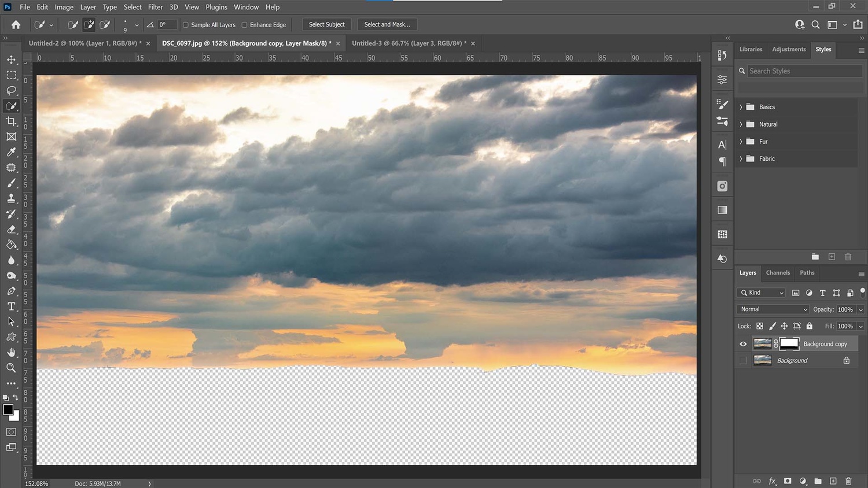Toggle Lock all padlock icon

[810, 326]
